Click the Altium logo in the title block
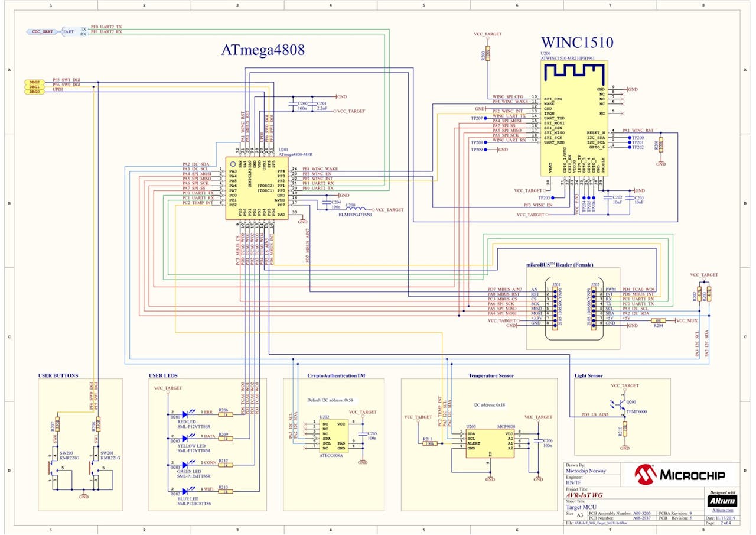The image size is (756, 535). tap(722, 500)
